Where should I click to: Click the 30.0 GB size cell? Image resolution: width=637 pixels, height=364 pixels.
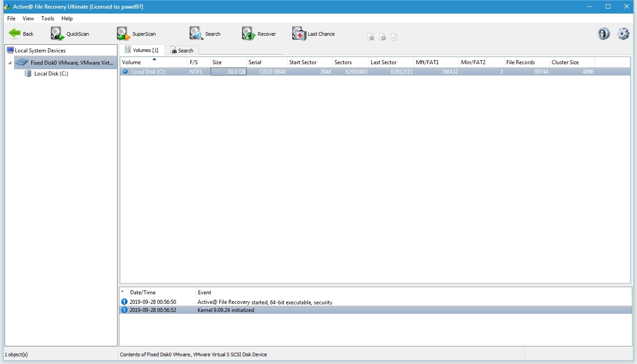(228, 72)
